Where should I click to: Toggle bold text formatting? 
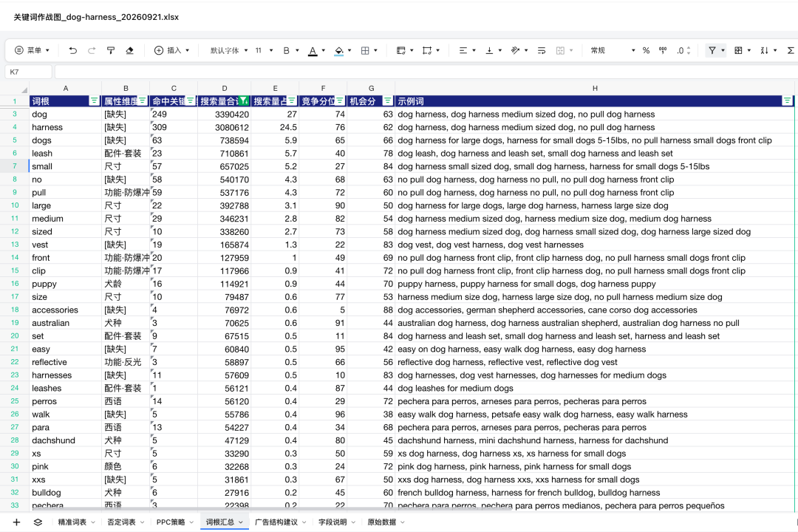coord(287,50)
